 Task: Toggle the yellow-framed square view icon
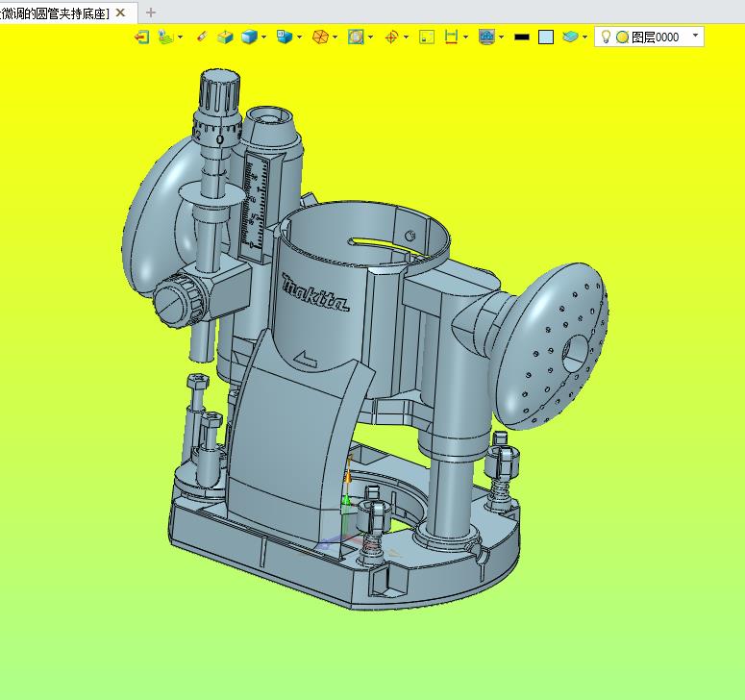[x=428, y=37]
